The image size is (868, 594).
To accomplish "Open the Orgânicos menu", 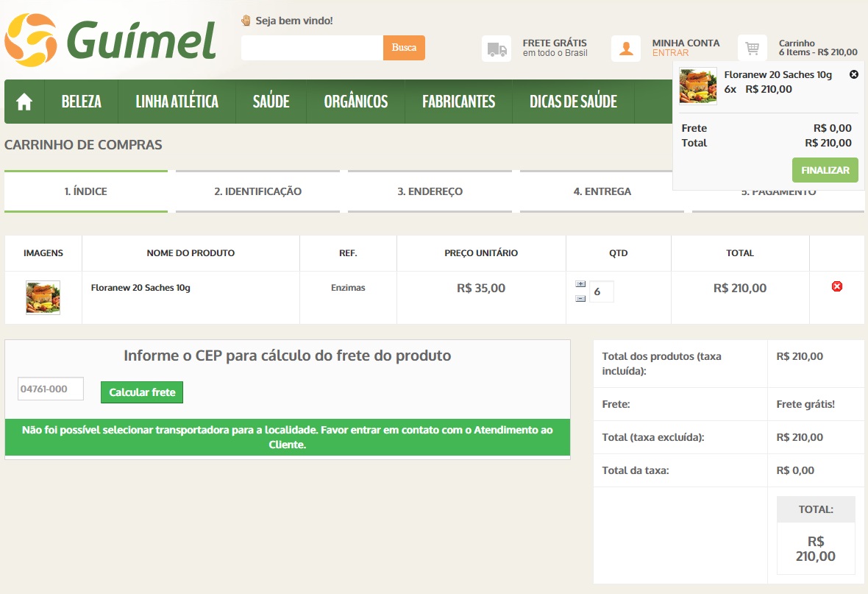I will [356, 102].
